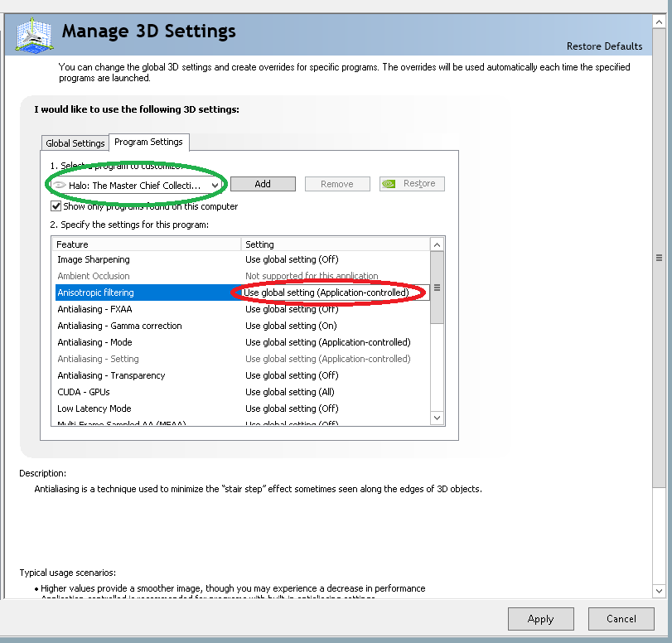Screen dimensions: 672x643
Task: Switch to the Global Settings tab
Action: [x=75, y=143]
